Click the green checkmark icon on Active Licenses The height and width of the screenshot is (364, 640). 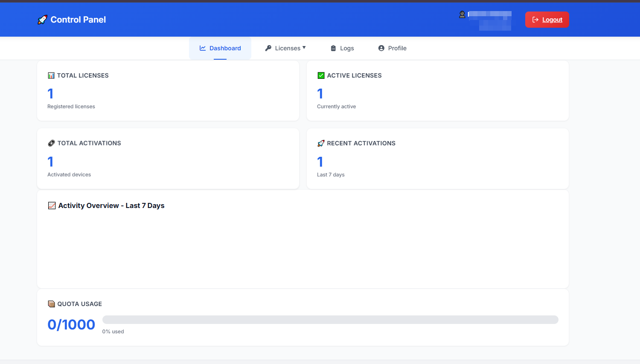point(320,75)
